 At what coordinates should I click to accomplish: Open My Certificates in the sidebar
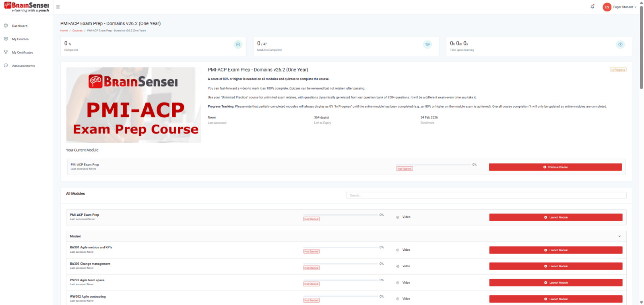tap(23, 53)
